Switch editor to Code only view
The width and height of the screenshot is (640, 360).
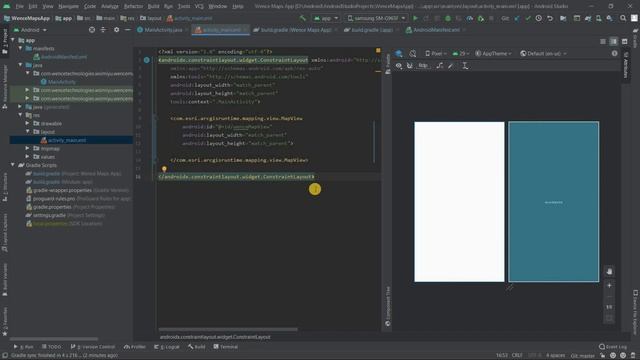pos(603,41)
